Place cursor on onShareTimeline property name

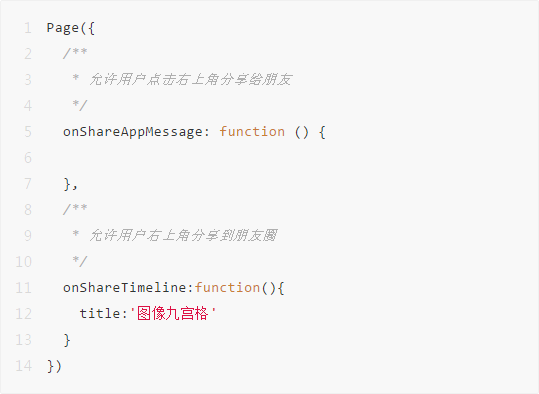tap(125, 288)
